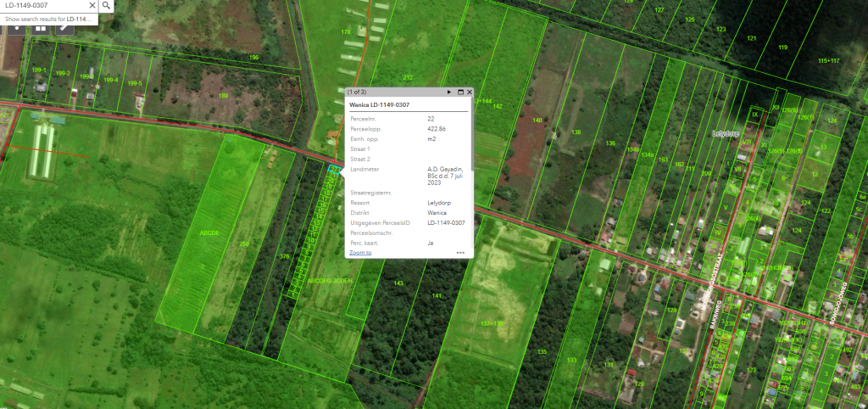Viewport: 868px width, 409px height.
Task: Show next feature in popup with arrow
Action: point(449,92)
